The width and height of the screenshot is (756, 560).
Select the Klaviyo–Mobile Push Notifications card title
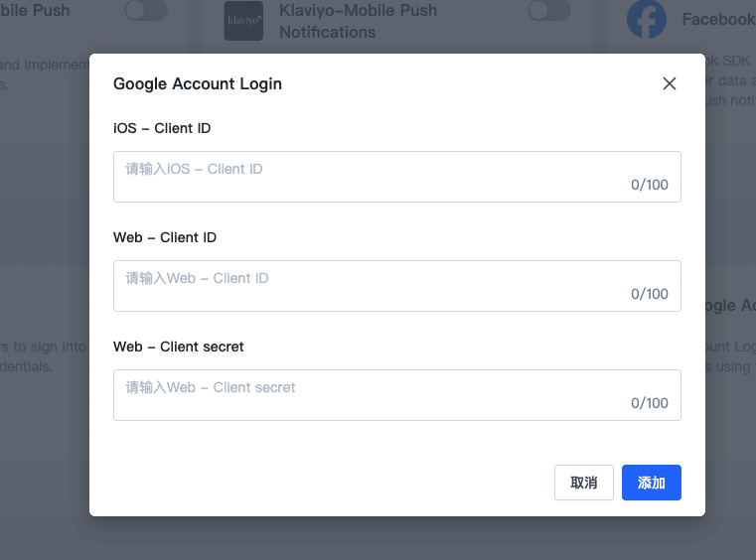coord(359,21)
